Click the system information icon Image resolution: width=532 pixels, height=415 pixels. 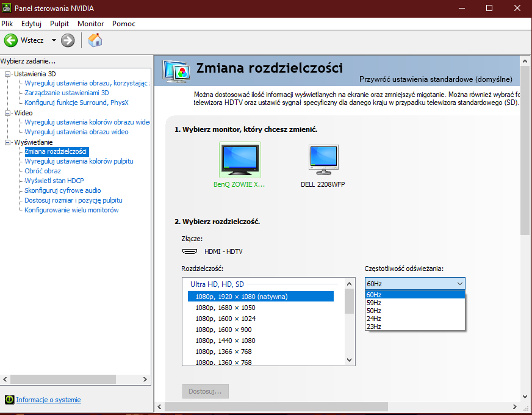click(x=10, y=399)
